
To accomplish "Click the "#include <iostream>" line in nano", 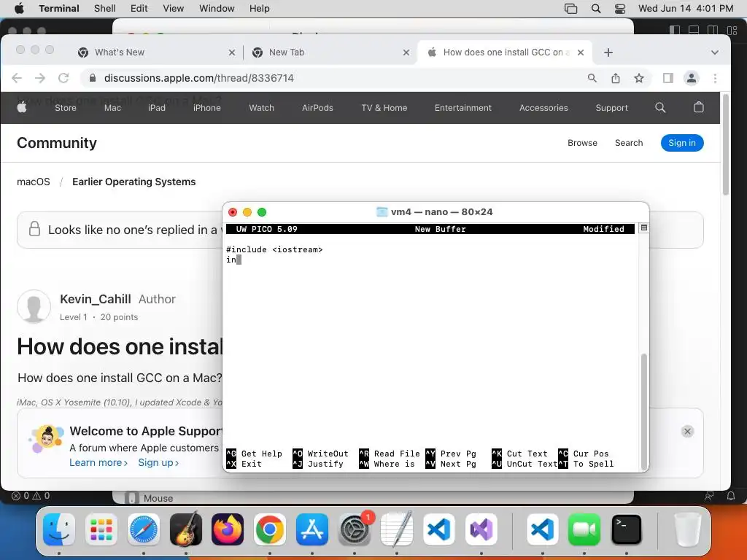I will tap(274, 249).
